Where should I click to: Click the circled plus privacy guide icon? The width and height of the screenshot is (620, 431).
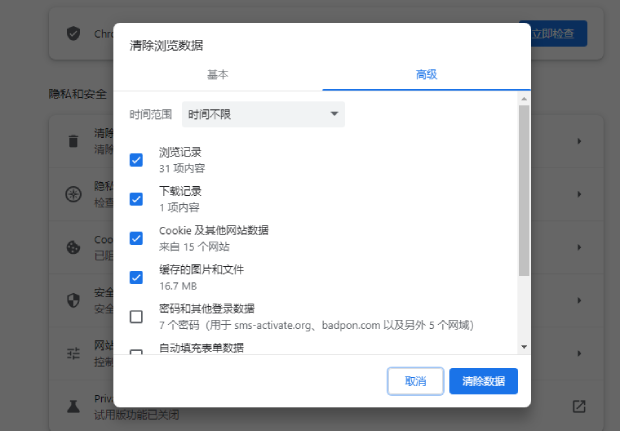pos(73,194)
